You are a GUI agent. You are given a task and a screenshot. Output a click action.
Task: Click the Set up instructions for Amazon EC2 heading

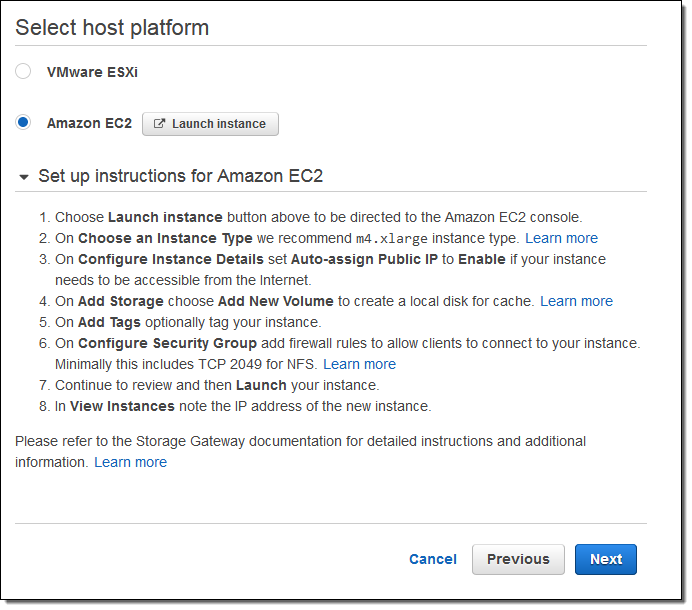[x=180, y=177]
